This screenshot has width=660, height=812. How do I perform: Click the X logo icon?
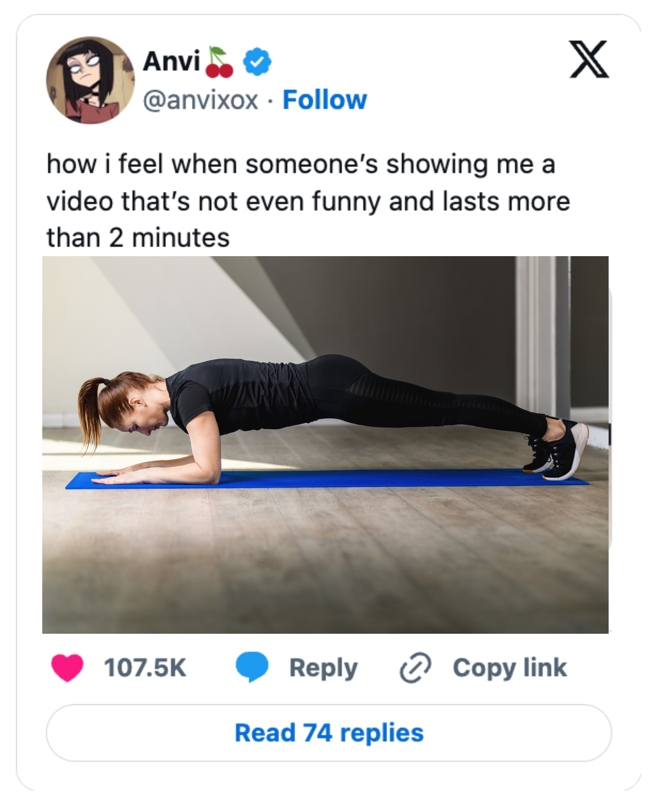pyautogui.click(x=588, y=59)
